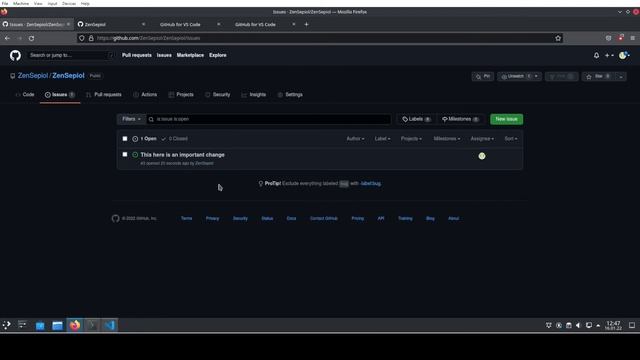
Task: Switch to the repository Pull requests tab
Action: [x=104, y=95]
